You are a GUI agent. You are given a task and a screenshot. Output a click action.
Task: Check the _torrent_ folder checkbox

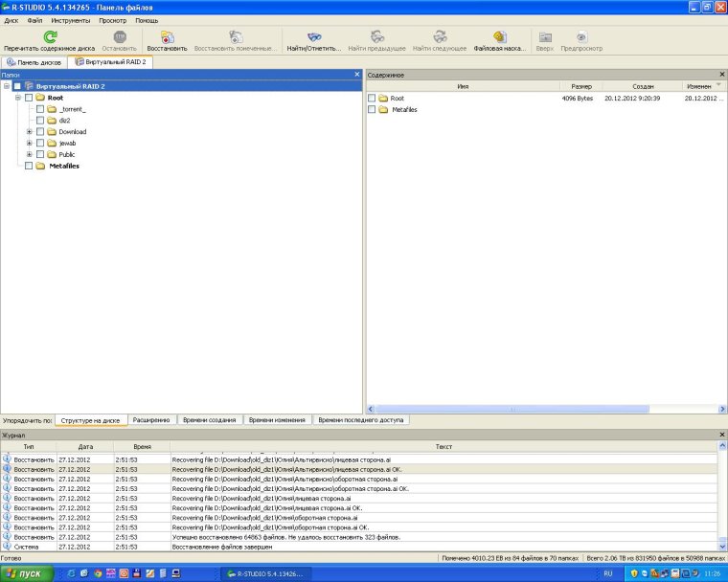tap(40, 109)
